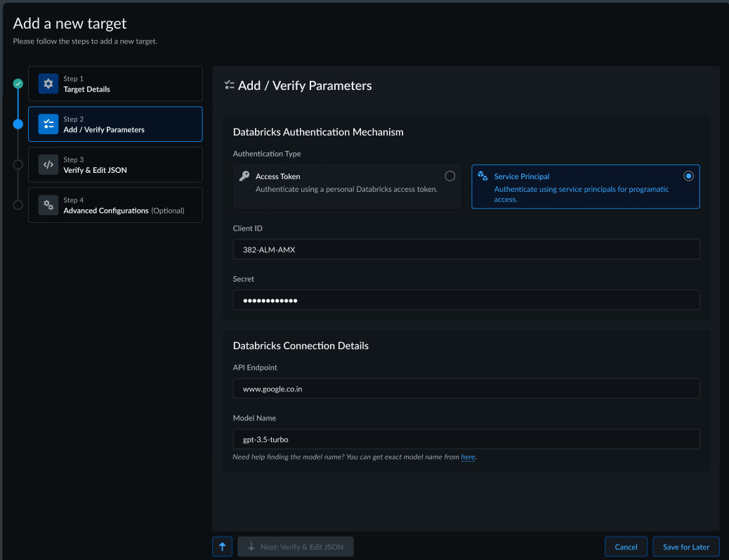This screenshot has height=560, width=729.
Task: Click the Target Details gear icon
Action: (x=48, y=84)
